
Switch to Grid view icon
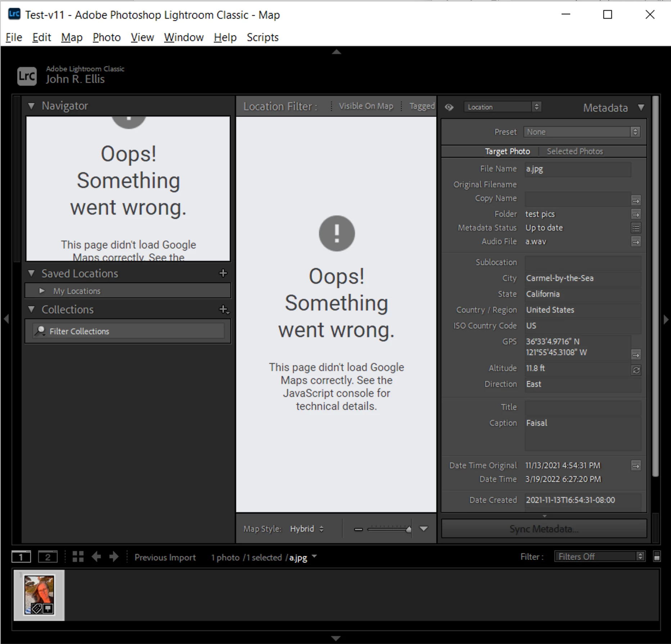pos(78,557)
